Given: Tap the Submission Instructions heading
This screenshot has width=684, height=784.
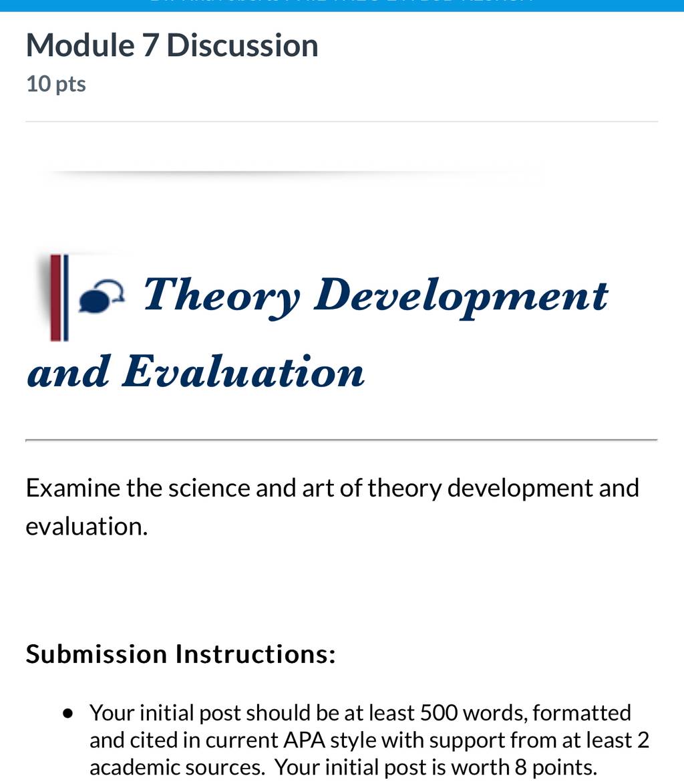Looking at the screenshot, I should [x=180, y=654].
